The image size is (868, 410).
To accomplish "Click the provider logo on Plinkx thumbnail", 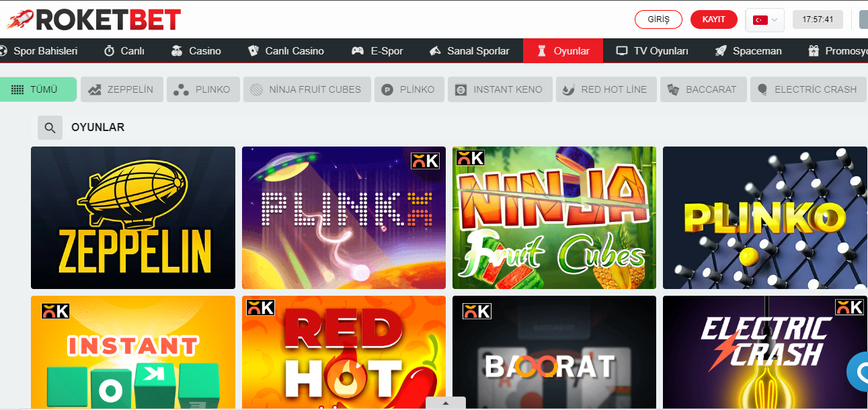I will (425, 161).
